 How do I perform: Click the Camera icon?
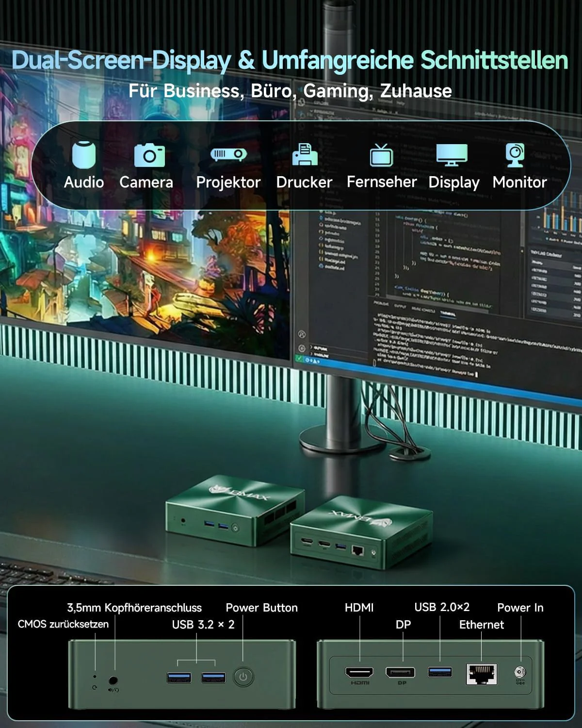pyautogui.click(x=149, y=155)
